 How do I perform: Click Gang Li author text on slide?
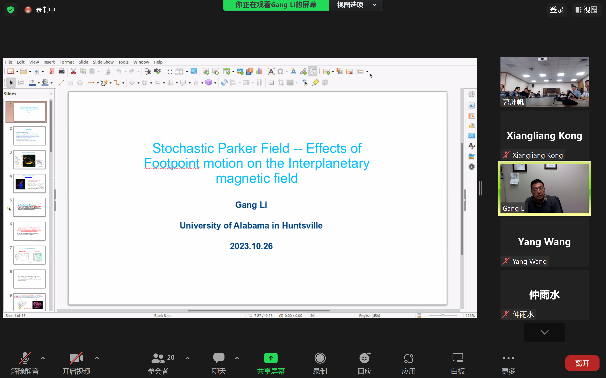251,205
